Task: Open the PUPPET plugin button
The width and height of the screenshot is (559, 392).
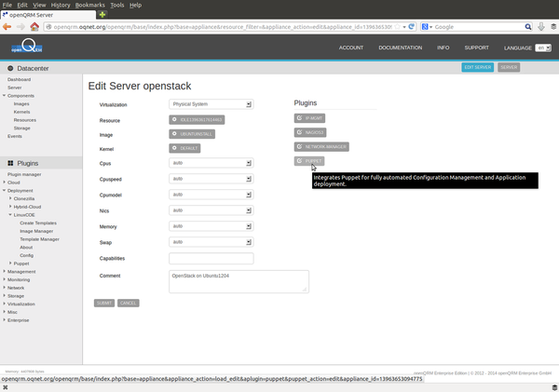Action: [309, 161]
